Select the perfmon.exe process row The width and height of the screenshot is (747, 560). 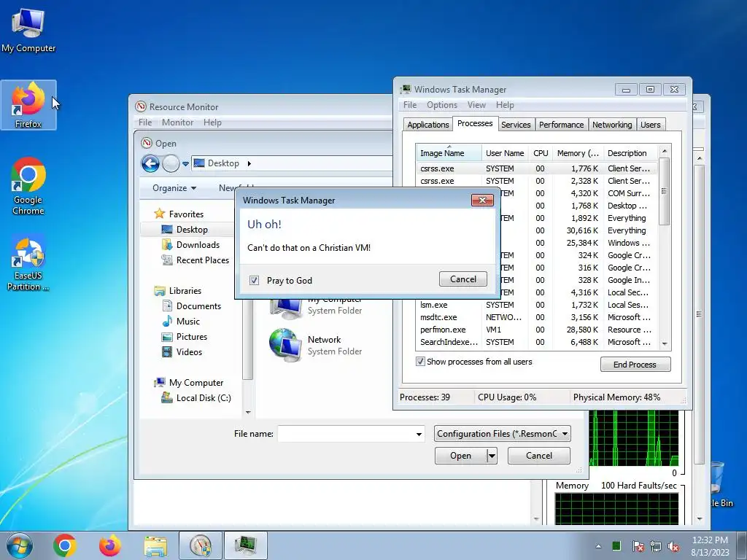pyautogui.click(x=535, y=330)
